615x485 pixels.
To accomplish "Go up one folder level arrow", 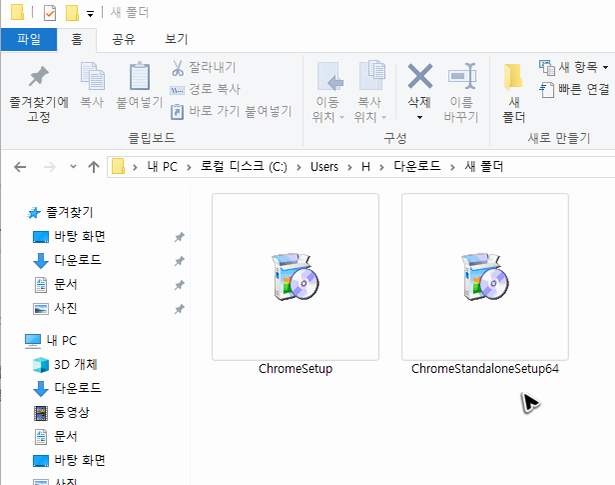I will (x=93, y=167).
